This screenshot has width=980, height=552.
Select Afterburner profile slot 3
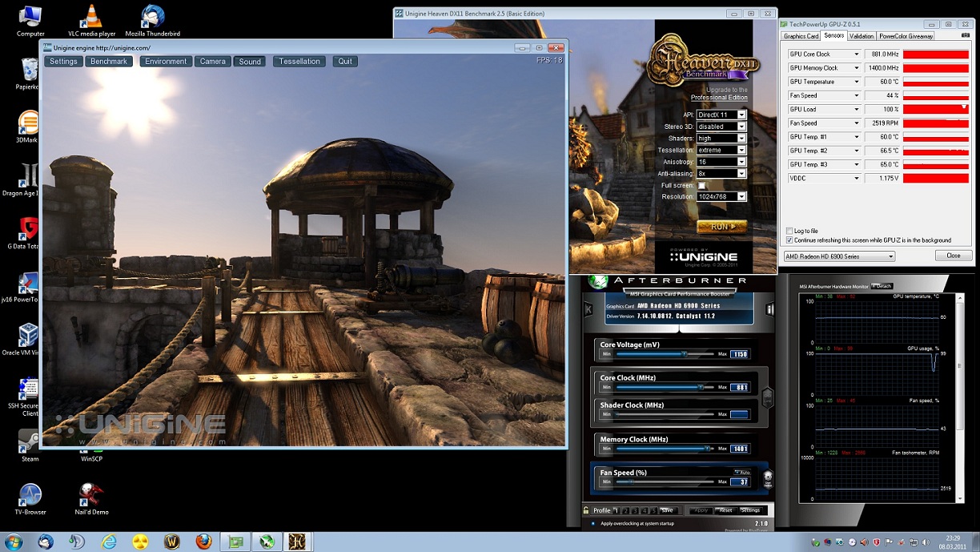point(635,510)
